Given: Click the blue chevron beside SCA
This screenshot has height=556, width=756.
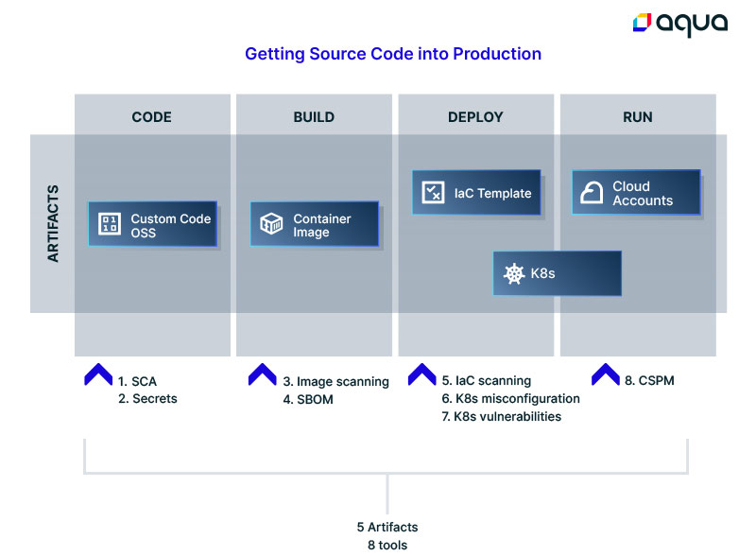Looking at the screenshot, I should click(x=98, y=374).
